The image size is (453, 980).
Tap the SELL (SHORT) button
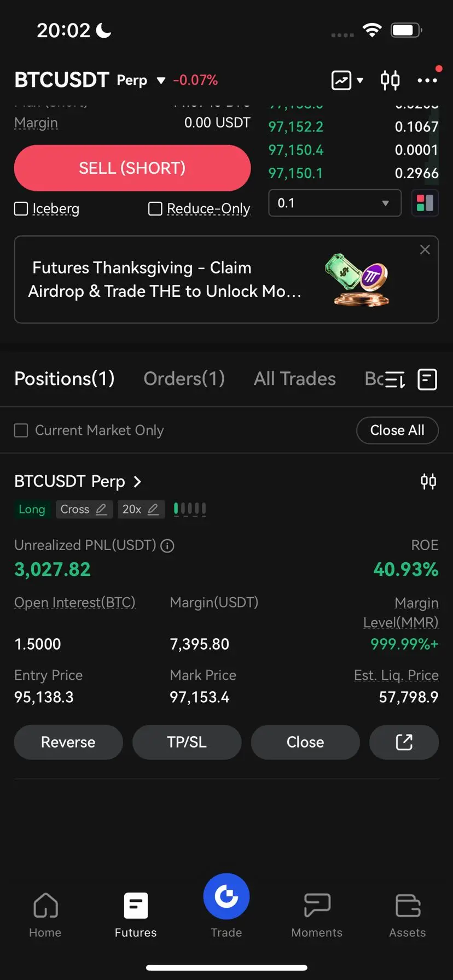point(132,168)
